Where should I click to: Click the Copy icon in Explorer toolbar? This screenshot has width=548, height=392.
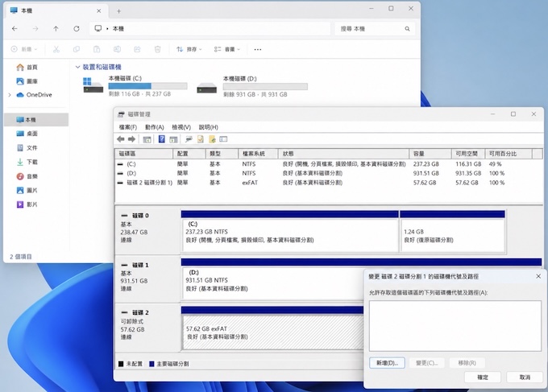pos(77,49)
